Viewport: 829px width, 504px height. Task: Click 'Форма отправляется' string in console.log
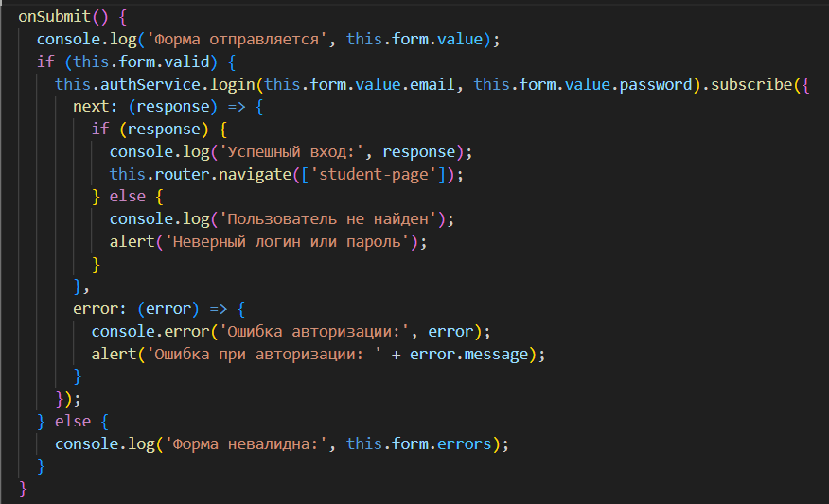point(237,40)
